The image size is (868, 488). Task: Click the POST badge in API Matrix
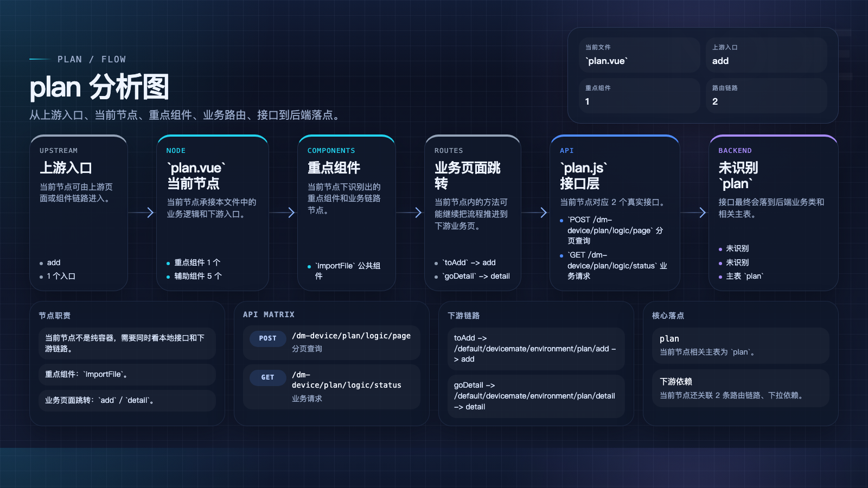click(x=268, y=338)
